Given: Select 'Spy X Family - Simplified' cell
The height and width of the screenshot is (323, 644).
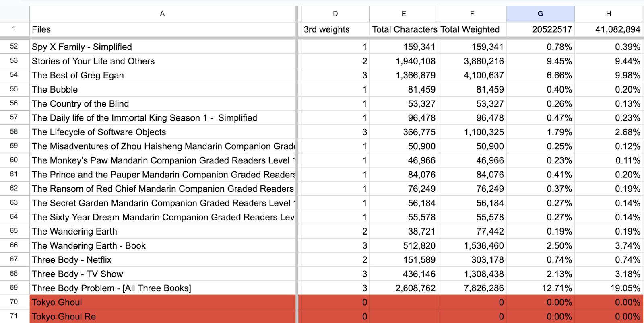Looking at the screenshot, I should (162, 47).
